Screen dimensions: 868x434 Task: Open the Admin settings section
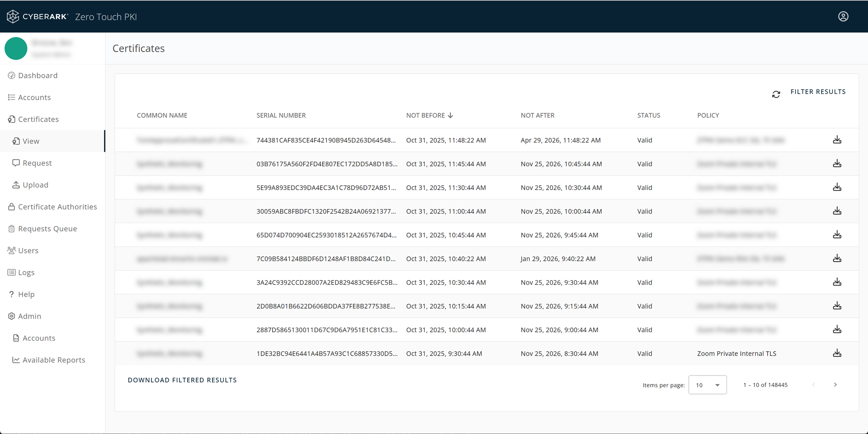[x=30, y=316]
